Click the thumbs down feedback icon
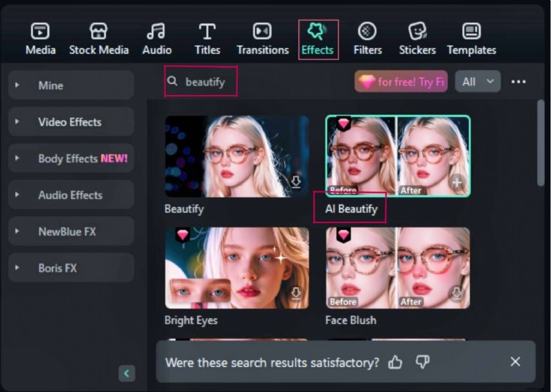The height and width of the screenshot is (392, 551). [x=422, y=362]
